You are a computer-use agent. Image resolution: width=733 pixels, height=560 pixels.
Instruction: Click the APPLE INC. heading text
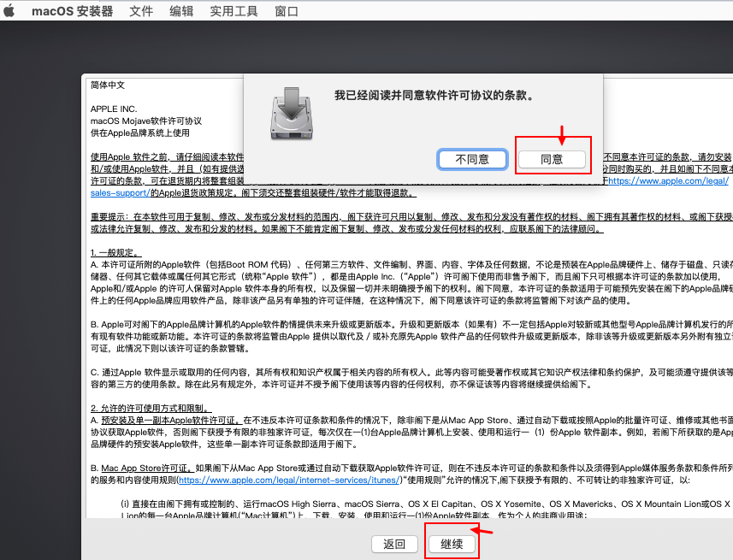114,109
